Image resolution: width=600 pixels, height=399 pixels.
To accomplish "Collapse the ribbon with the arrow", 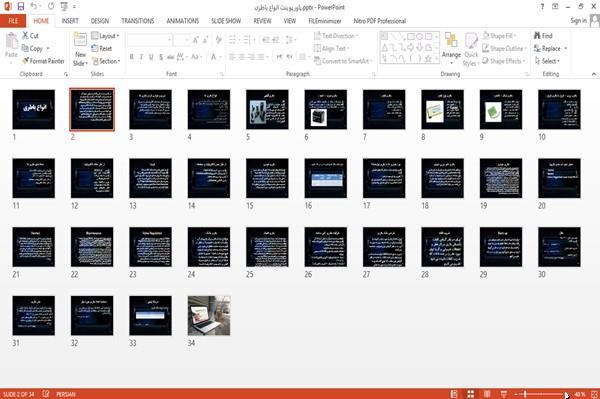I will point(593,74).
